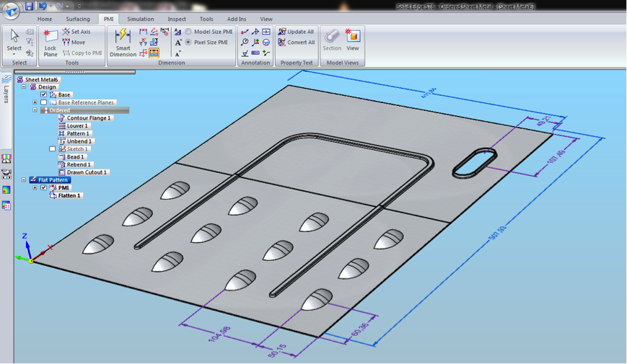This screenshot has width=627, height=364.
Task: Increase PMI text size with larger A icon
Action: [178, 43]
